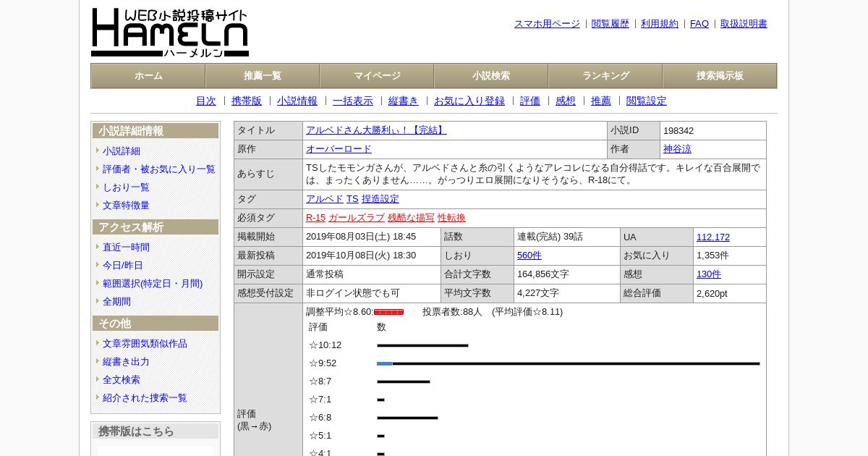Open 文章雰囲気類似作品 link

pos(145,344)
